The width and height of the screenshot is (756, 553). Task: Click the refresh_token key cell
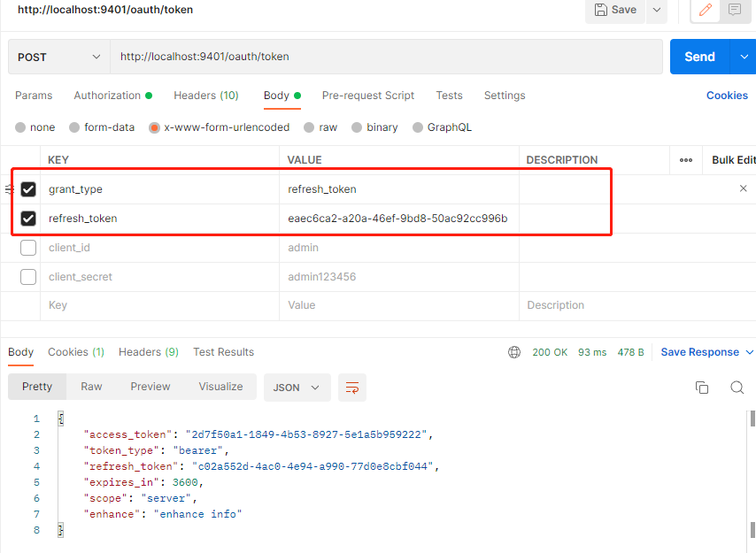[x=159, y=219]
